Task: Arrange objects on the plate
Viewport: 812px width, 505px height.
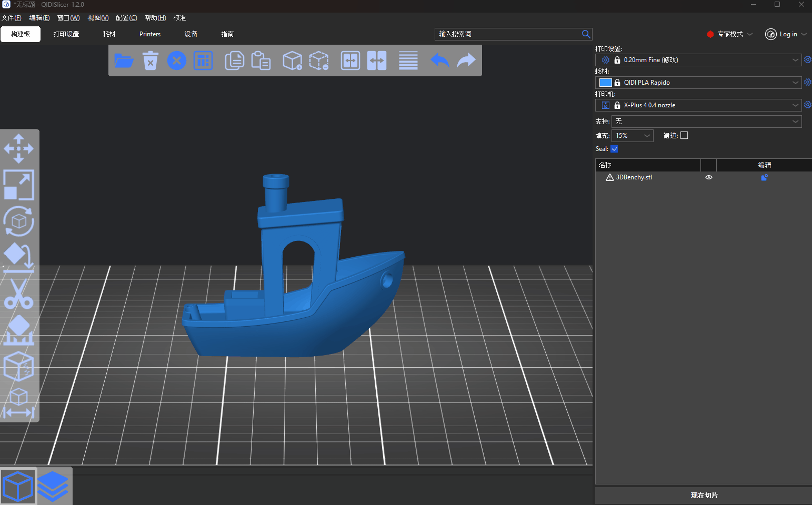Action: (203, 60)
